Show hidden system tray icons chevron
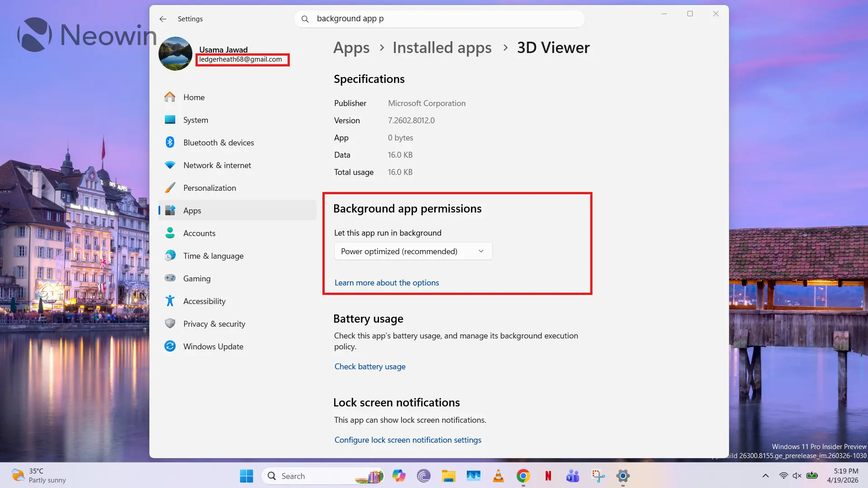The height and width of the screenshot is (488, 868). click(765, 476)
